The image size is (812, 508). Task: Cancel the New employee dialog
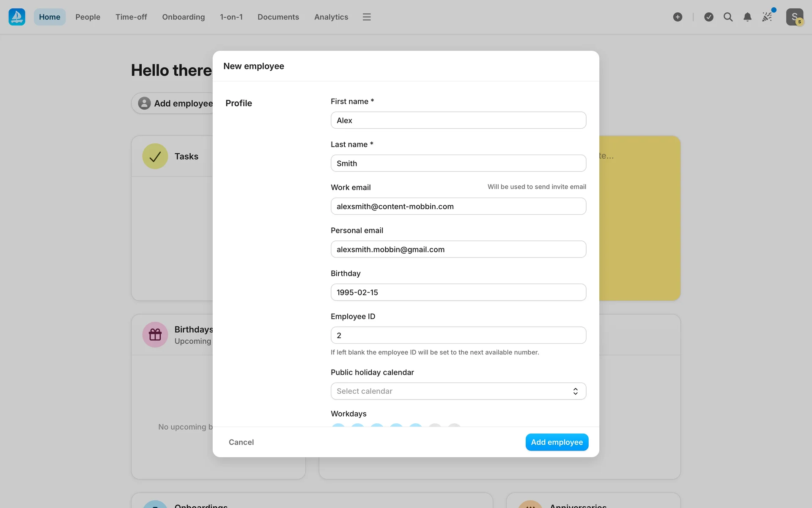[241, 442]
